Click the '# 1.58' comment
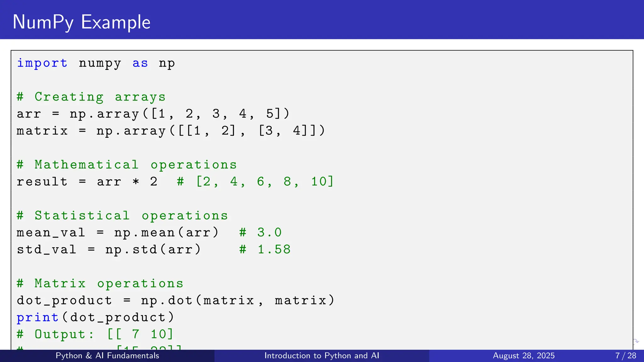This screenshot has width=644, height=362. click(x=265, y=250)
